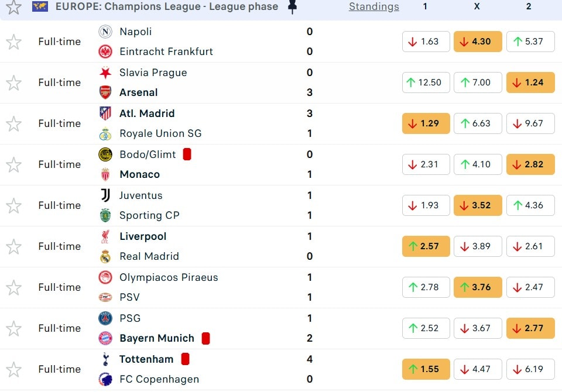
Task: Open the Juventus vs Sporting CP match row
Action: (x=234, y=205)
